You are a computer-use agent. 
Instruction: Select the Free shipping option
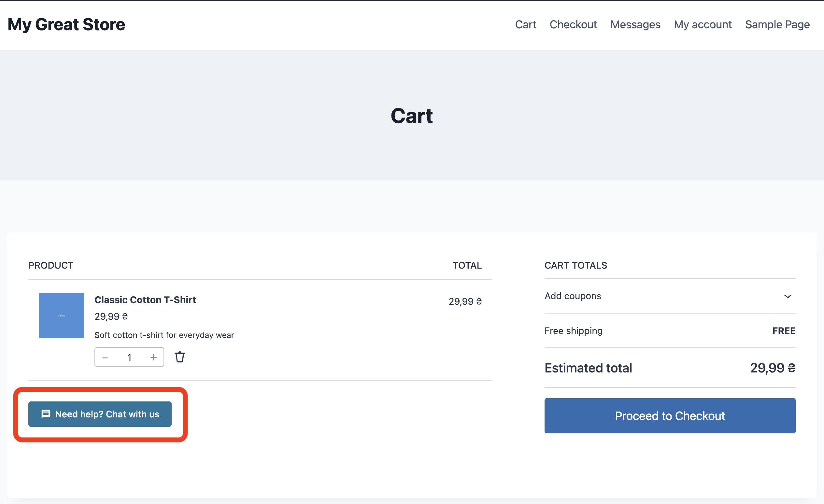[573, 331]
